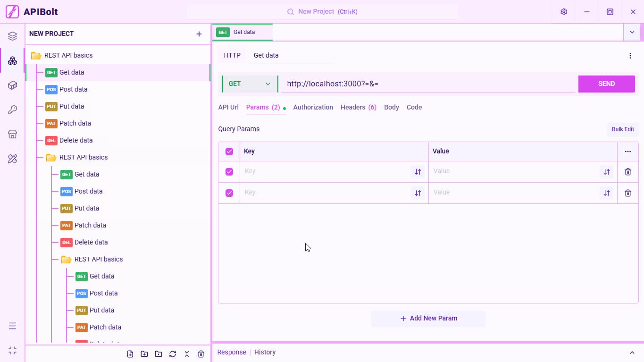Select the Params (2) tab
This screenshot has height=362, width=644.
(263, 107)
